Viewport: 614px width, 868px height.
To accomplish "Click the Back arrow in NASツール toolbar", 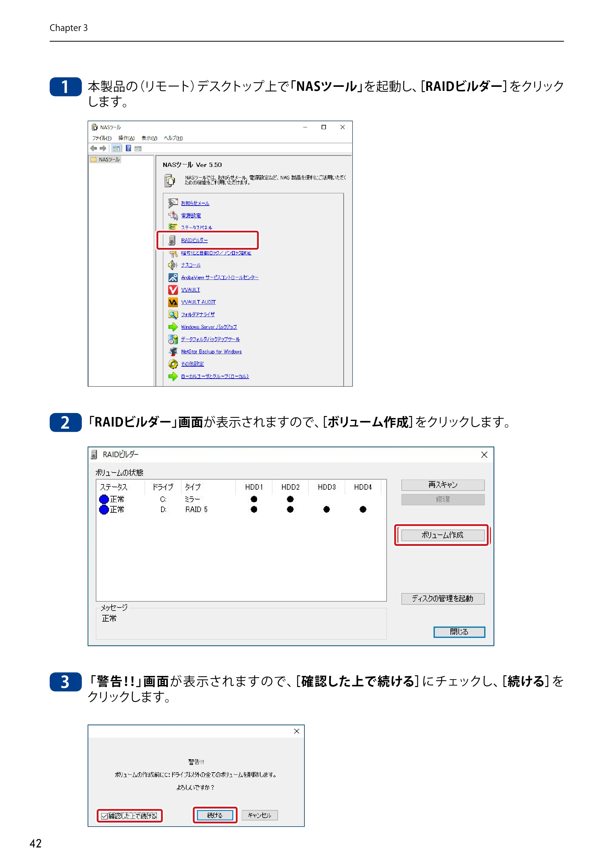I will pyautogui.click(x=93, y=148).
